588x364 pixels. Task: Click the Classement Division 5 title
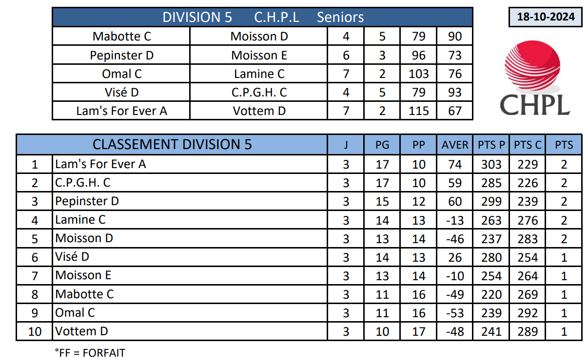click(172, 144)
